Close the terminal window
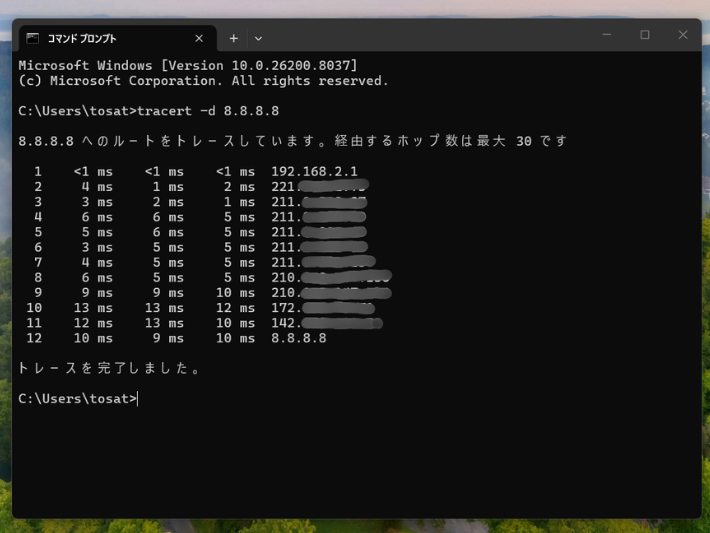 (x=683, y=35)
